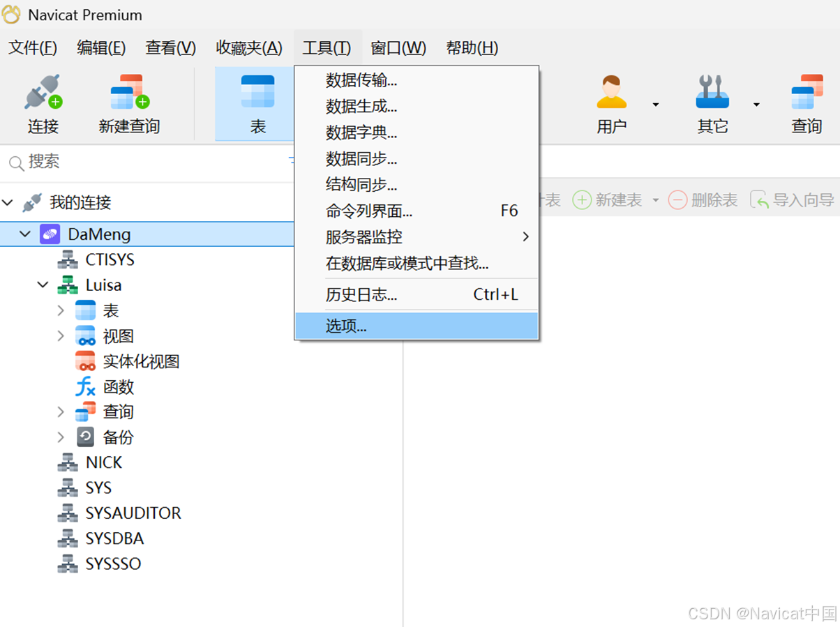
Task: Click the 表 table icon under Luisa
Action: [x=85, y=310]
